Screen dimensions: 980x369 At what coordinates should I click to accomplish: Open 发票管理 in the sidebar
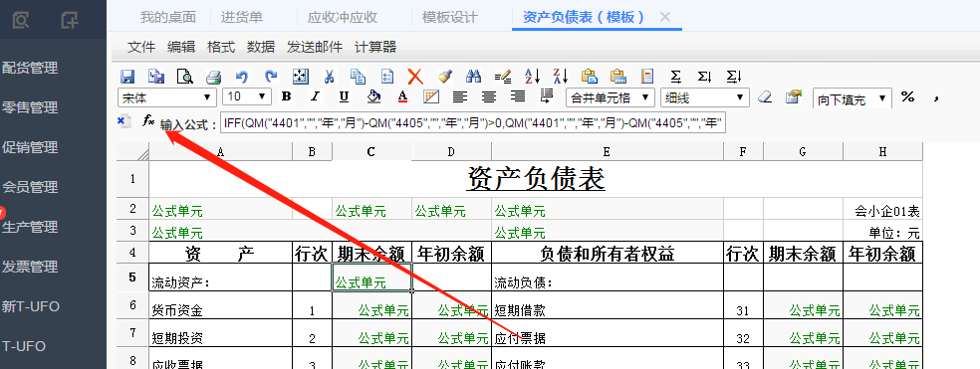point(30,267)
